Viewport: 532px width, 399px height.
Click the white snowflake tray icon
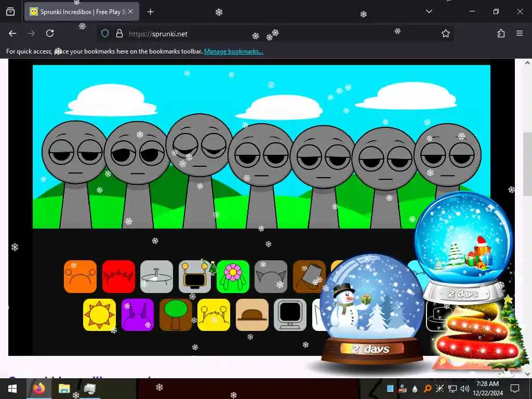click(x=440, y=389)
